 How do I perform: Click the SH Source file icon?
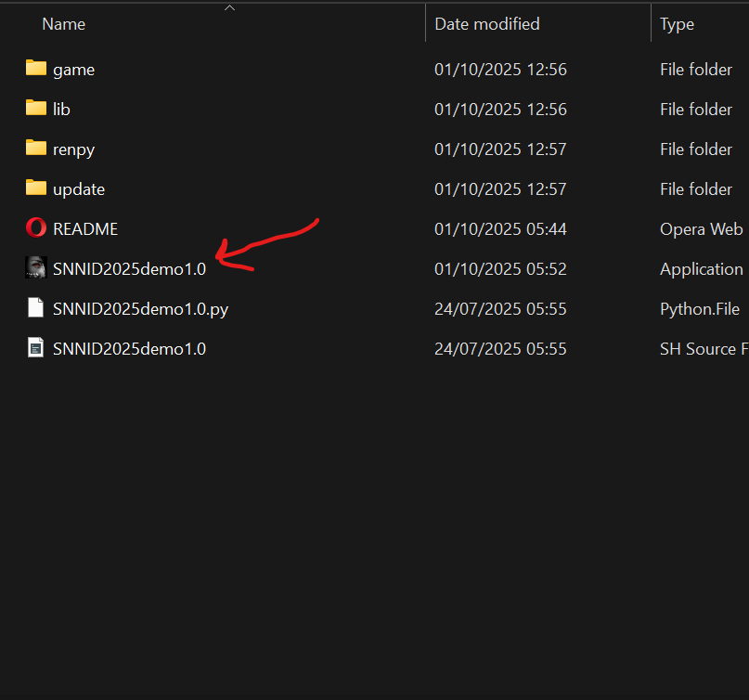click(35, 348)
